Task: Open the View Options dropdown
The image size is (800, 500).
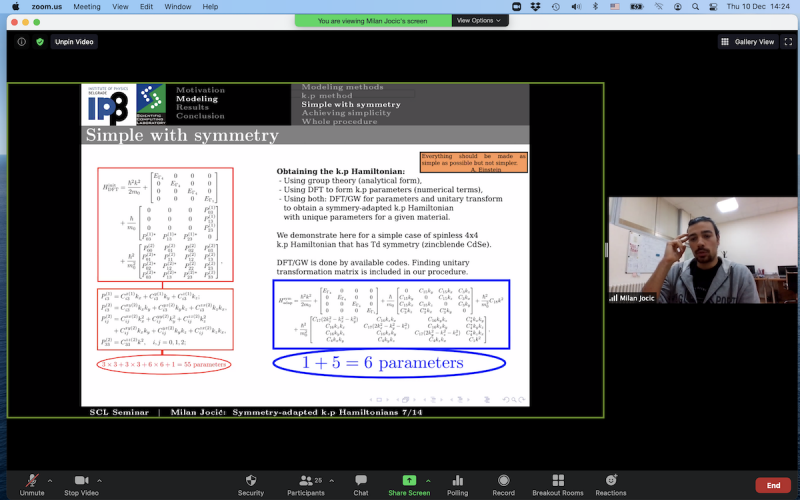Action: 480,20
